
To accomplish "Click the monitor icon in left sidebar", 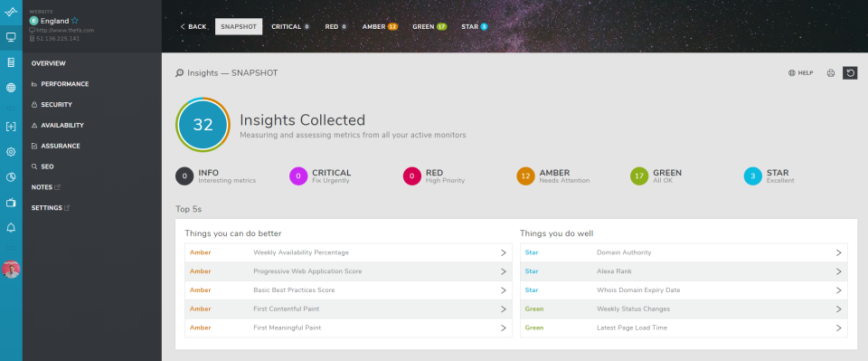I will [11, 37].
